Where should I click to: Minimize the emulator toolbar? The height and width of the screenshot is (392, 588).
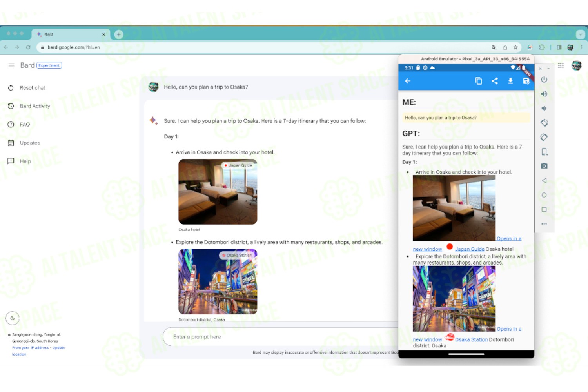[x=548, y=69]
